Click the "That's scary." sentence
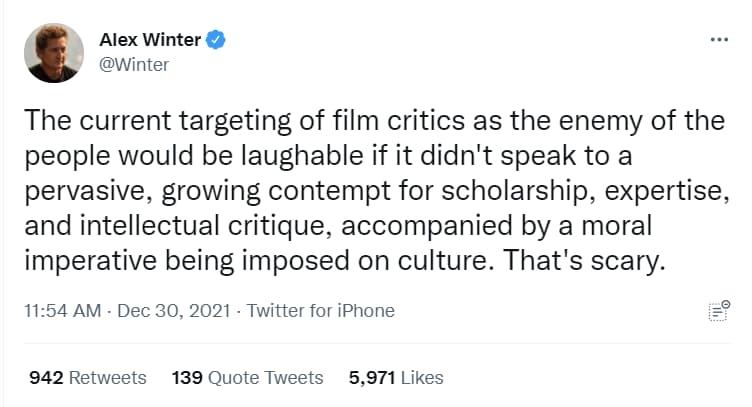 pos(585,261)
